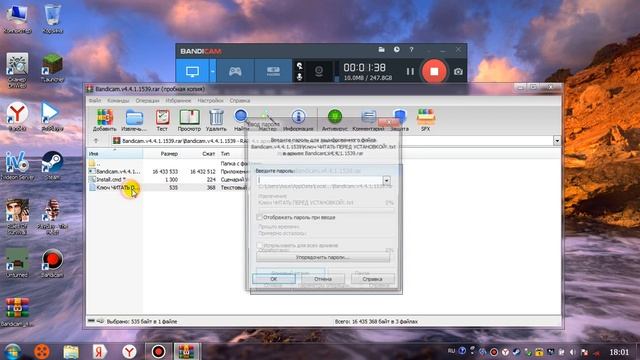Click OK in the password dialog
640x360 pixels.
[x=274, y=279]
